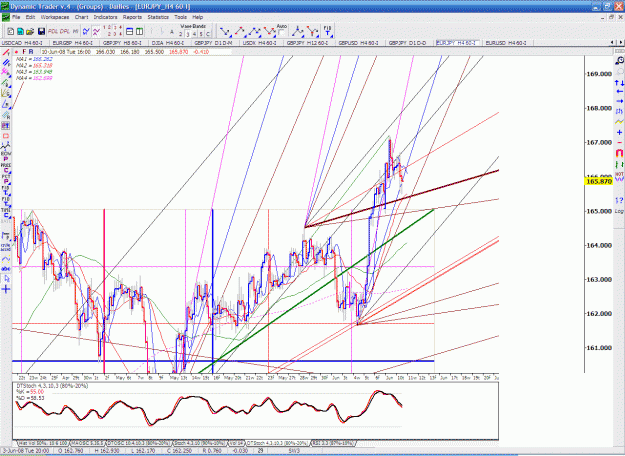Click the new chart icon in toolbar
This screenshot has width=625, height=456.
[x=11, y=31]
